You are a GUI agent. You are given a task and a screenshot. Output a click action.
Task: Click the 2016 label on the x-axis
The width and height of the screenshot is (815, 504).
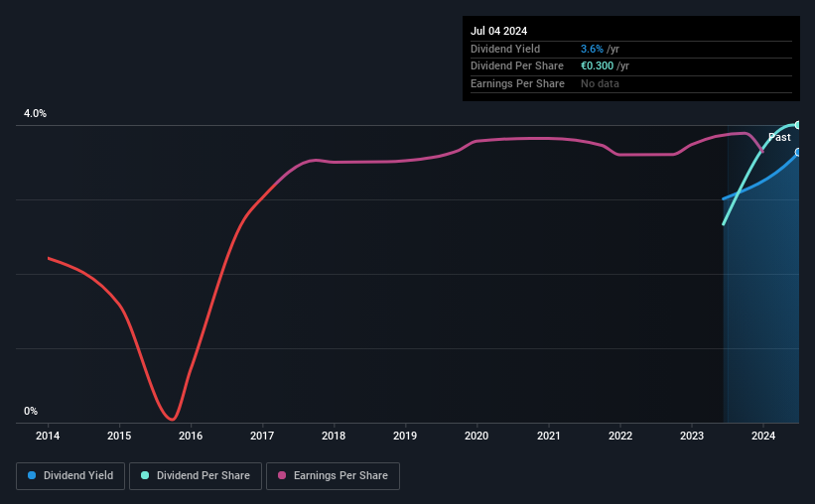tap(191, 436)
